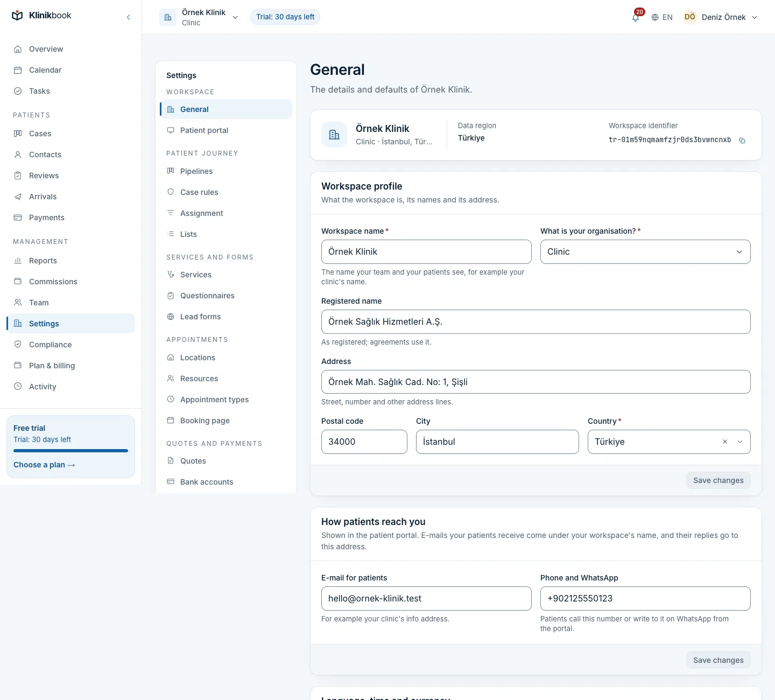Click the Activity clock icon
Image resolution: width=775 pixels, height=700 pixels.
coord(18,387)
